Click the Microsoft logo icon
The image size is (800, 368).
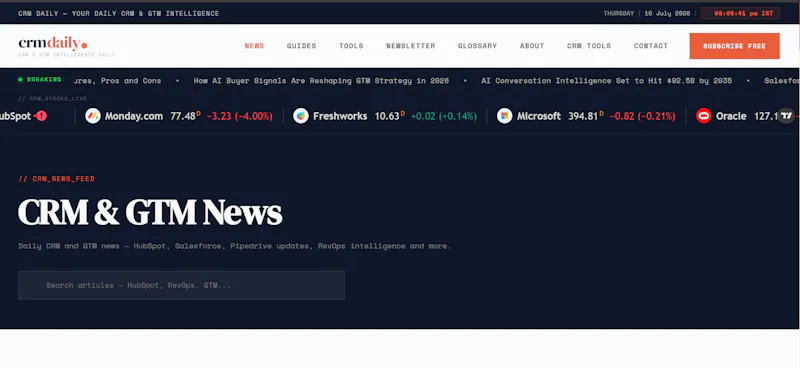505,116
